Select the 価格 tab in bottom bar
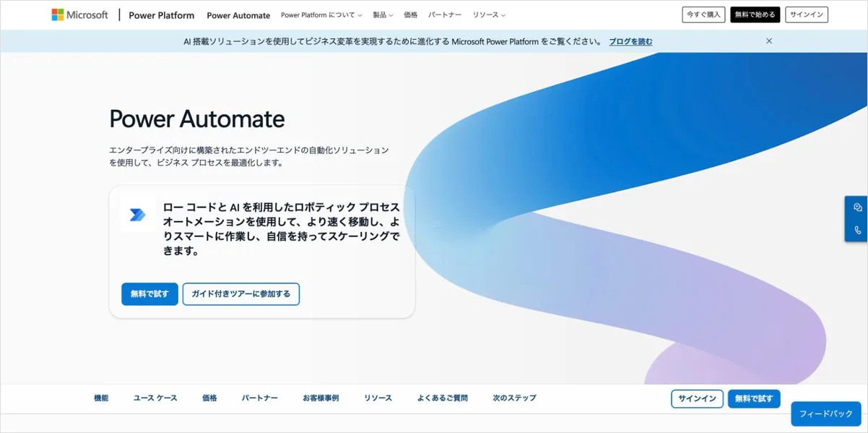This screenshot has height=433, width=868. click(x=209, y=398)
